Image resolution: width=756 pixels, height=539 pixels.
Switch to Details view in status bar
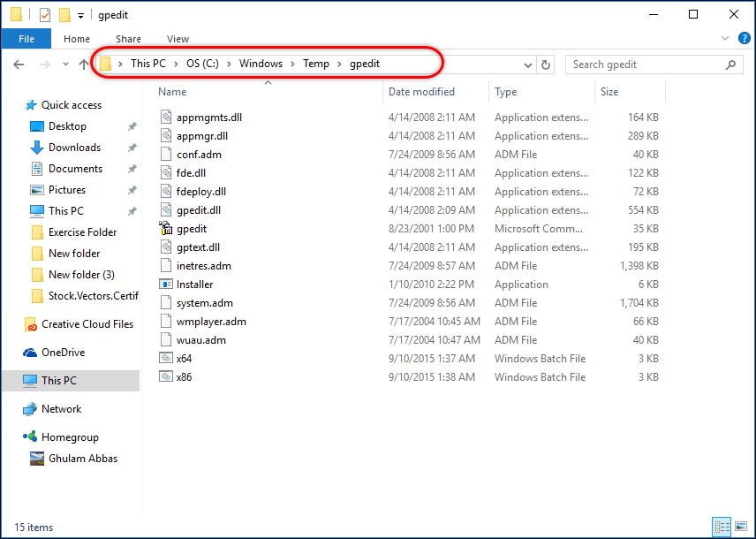tap(722, 527)
